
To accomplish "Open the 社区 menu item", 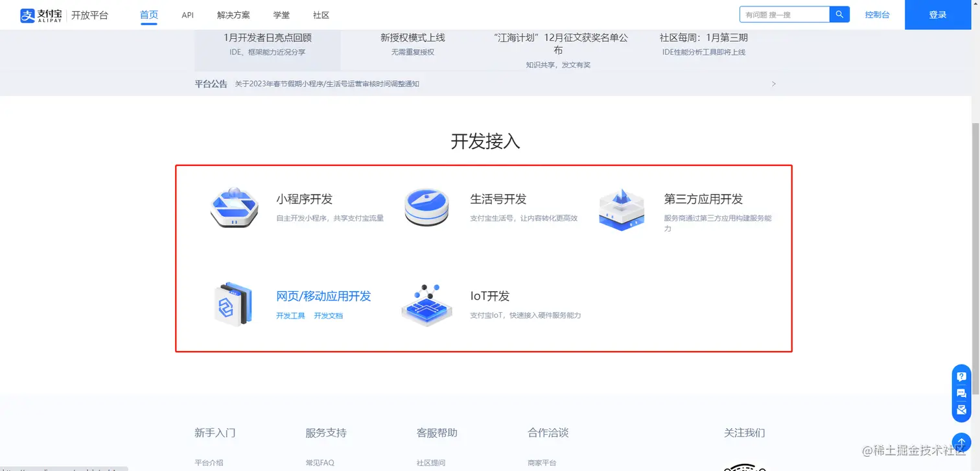I will click(x=321, y=15).
